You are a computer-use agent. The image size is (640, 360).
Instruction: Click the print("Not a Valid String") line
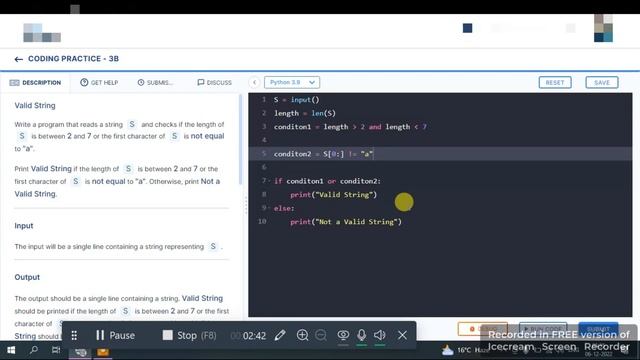(x=346, y=222)
